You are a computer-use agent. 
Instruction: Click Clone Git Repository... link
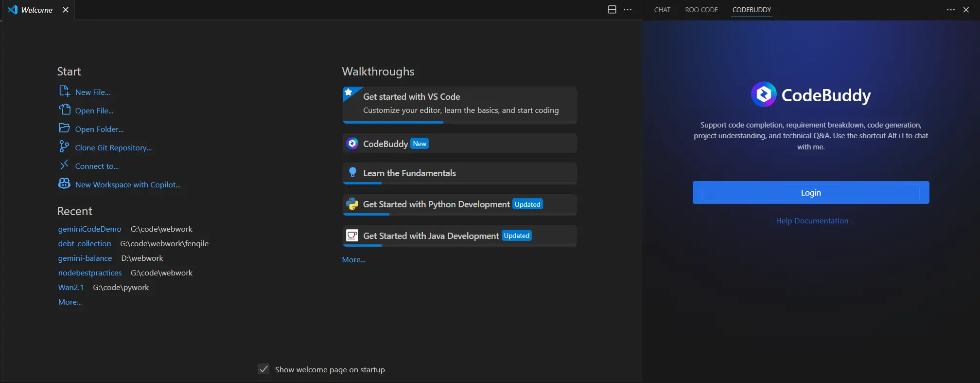(113, 147)
